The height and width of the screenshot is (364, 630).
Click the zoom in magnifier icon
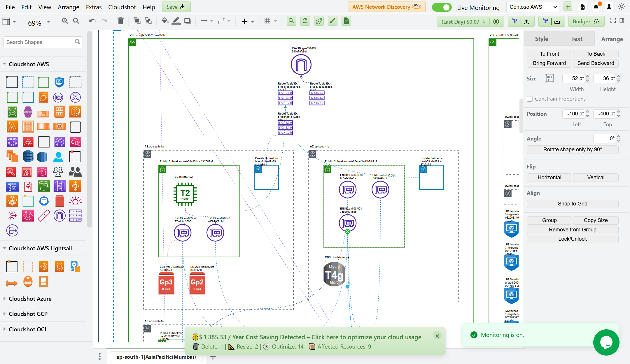tap(65, 21)
